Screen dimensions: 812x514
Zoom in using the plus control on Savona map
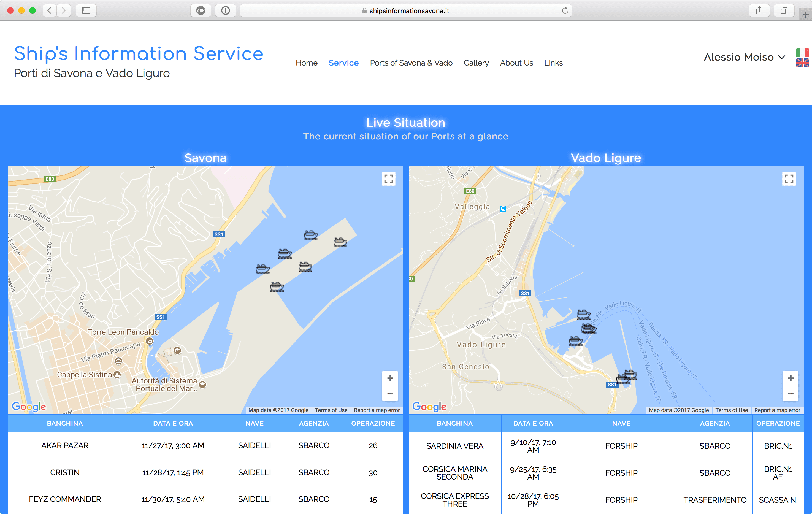(x=390, y=378)
